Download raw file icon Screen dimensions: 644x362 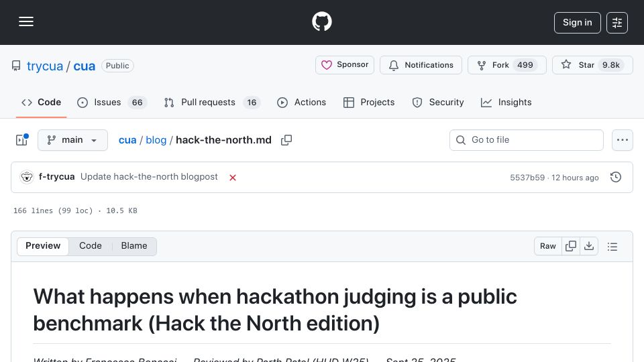click(589, 246)
